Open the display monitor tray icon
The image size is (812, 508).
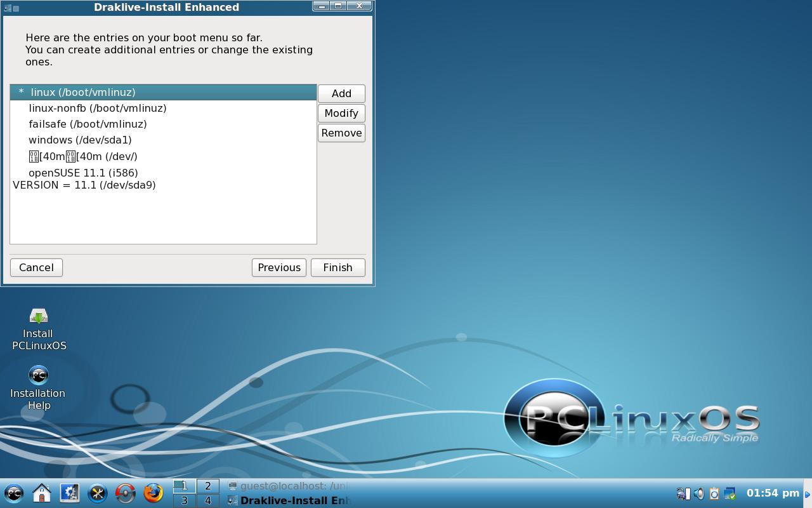click(730, 493)
